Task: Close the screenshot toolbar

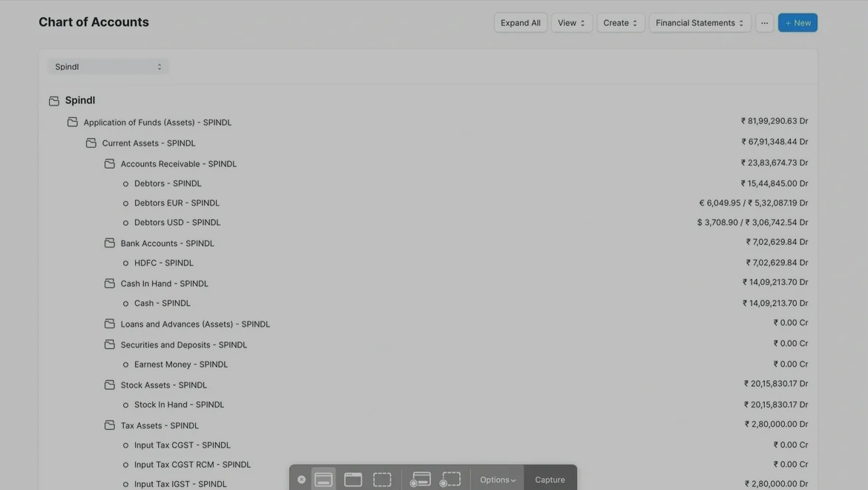Action: [x=301, y=480]
